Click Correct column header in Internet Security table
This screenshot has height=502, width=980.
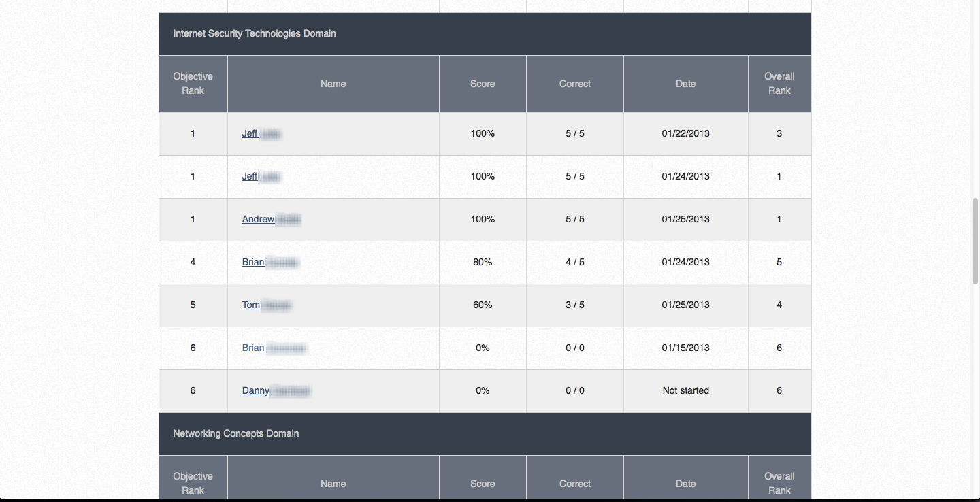(575, 84)
